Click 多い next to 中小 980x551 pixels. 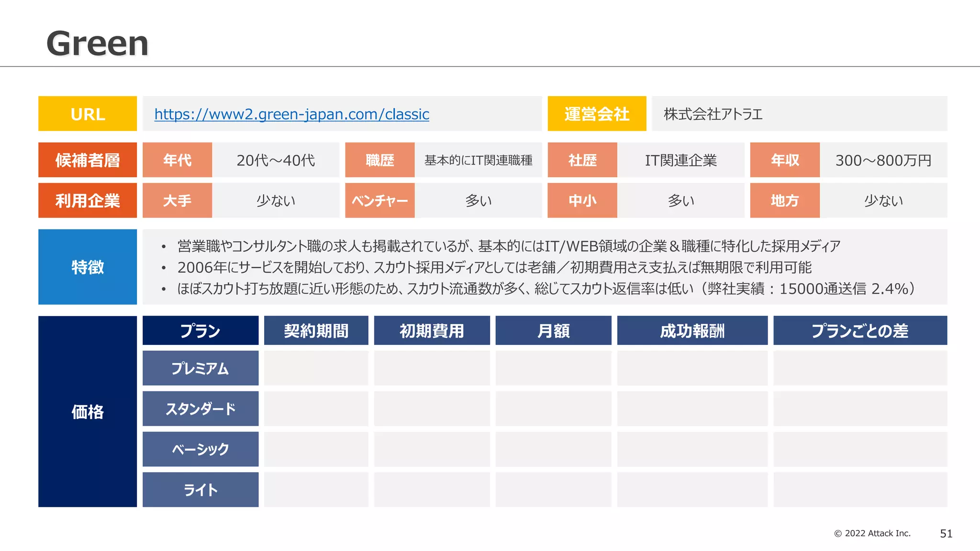tap(681, 200)
